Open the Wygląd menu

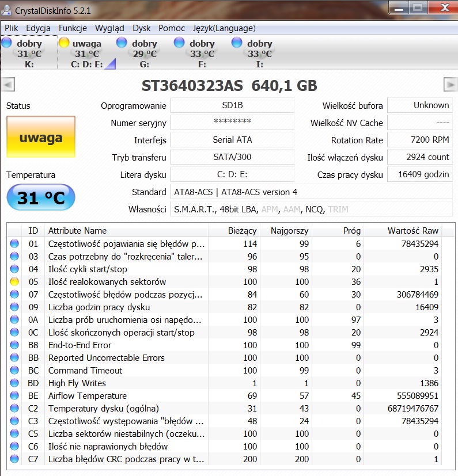click(109, 28)
